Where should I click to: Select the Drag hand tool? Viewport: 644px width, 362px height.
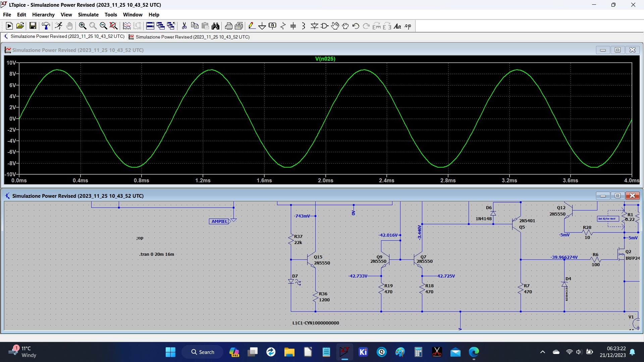345,26
